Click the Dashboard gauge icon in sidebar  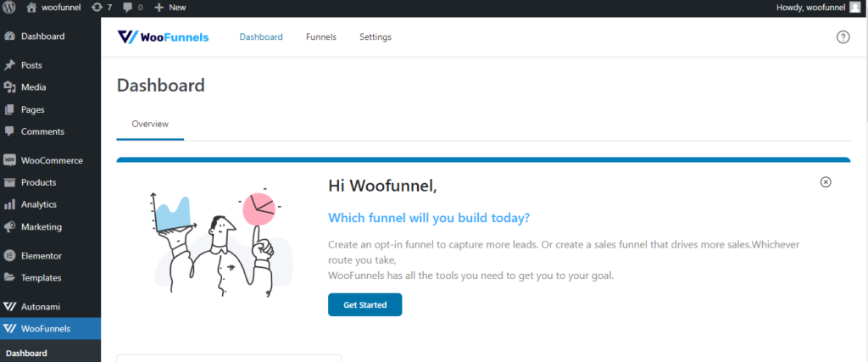point(9,36)
